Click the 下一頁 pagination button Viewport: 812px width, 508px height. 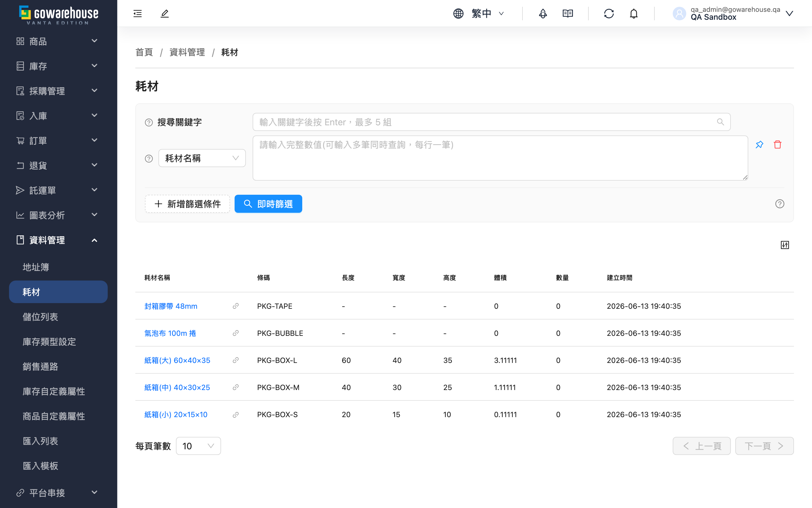(x=764, y=446)
